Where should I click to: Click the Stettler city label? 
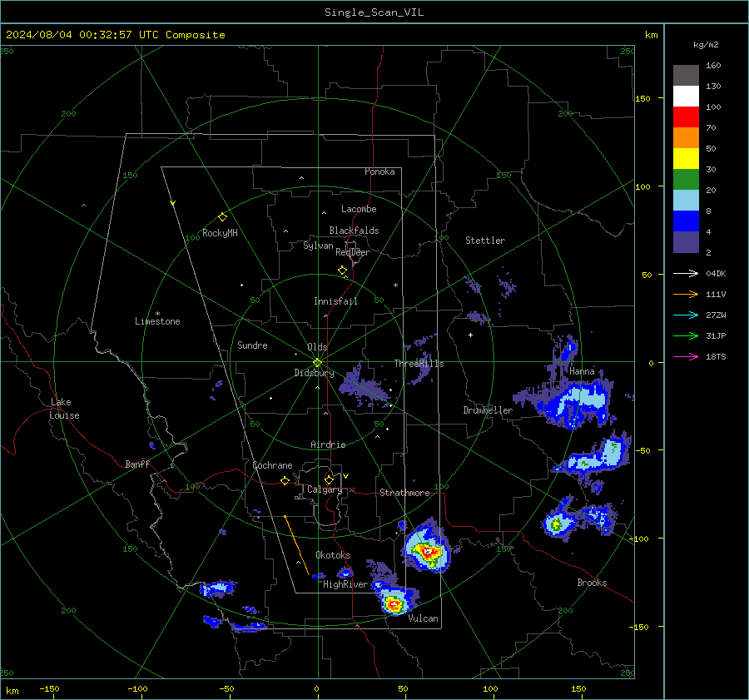coord(485,241)
